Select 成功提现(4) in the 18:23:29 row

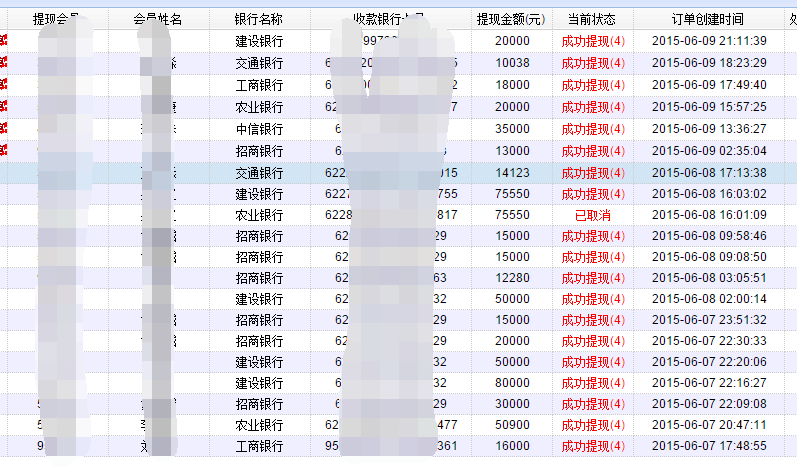tap(593, 64)
